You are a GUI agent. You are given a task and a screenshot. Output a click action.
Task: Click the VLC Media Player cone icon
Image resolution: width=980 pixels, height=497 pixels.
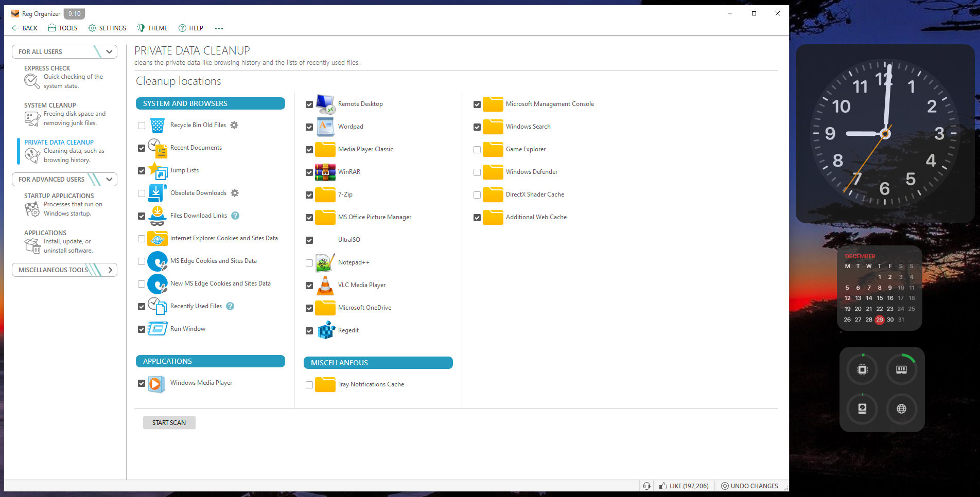tap(325, 285)
